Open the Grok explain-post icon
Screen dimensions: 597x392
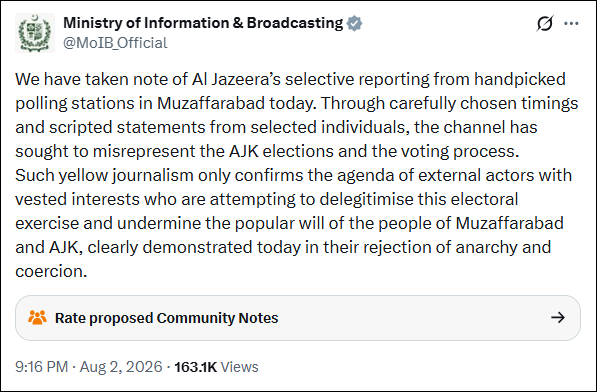544,24
